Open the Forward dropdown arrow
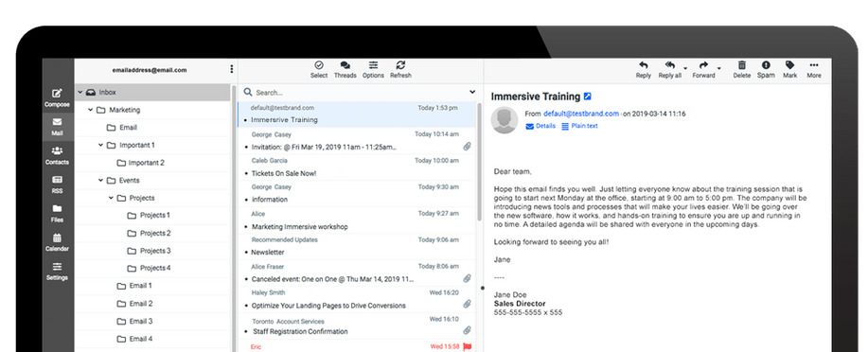 click(719, 68)
